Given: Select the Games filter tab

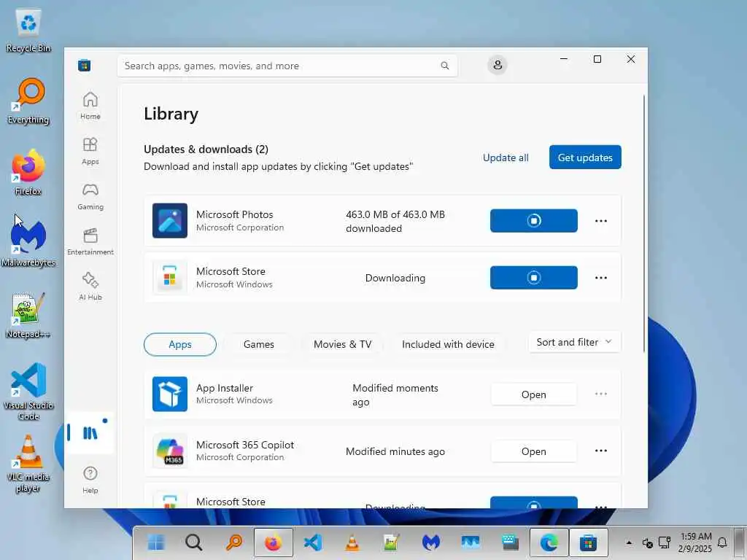Looking at the screenshot, I should click(x=259, y=344).
